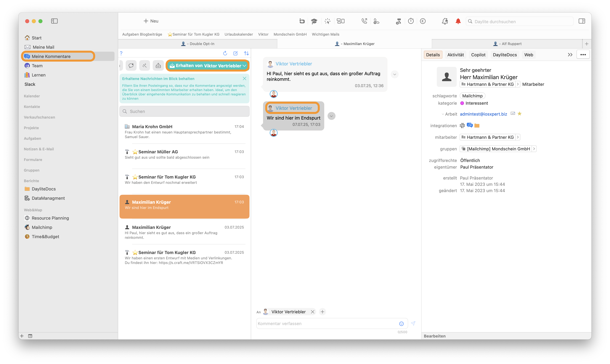Expand the Aufgaben sidebar section
Image resolution: width=610 pixels, height=364 pixels.
32,138
